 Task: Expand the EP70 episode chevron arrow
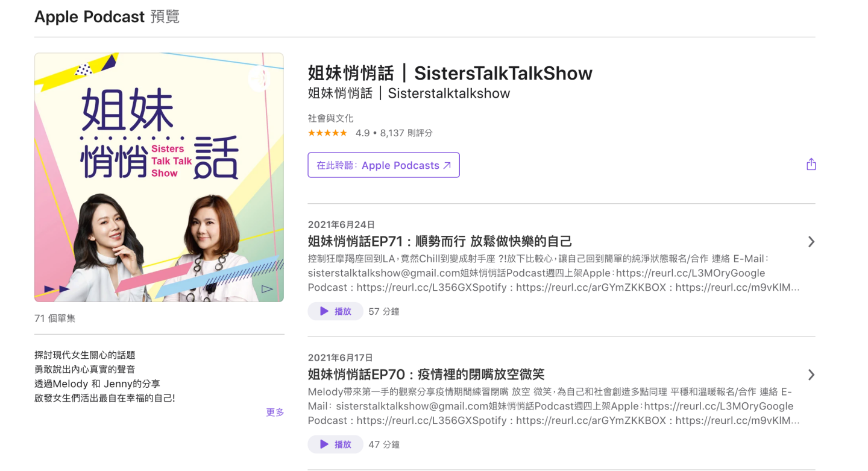point(811,375)
